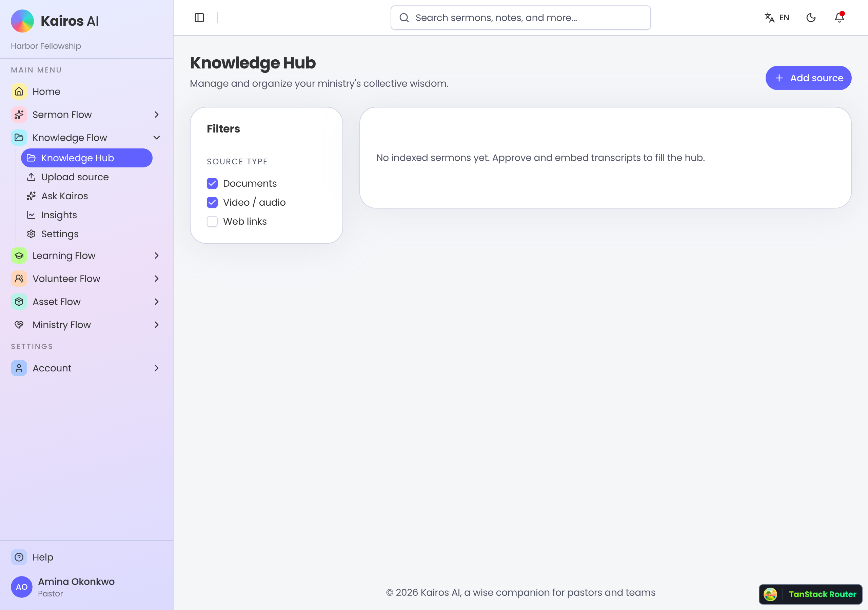The image size is (868, 610).
Task: Click the search magnifier icon
Action: point(404,18)
